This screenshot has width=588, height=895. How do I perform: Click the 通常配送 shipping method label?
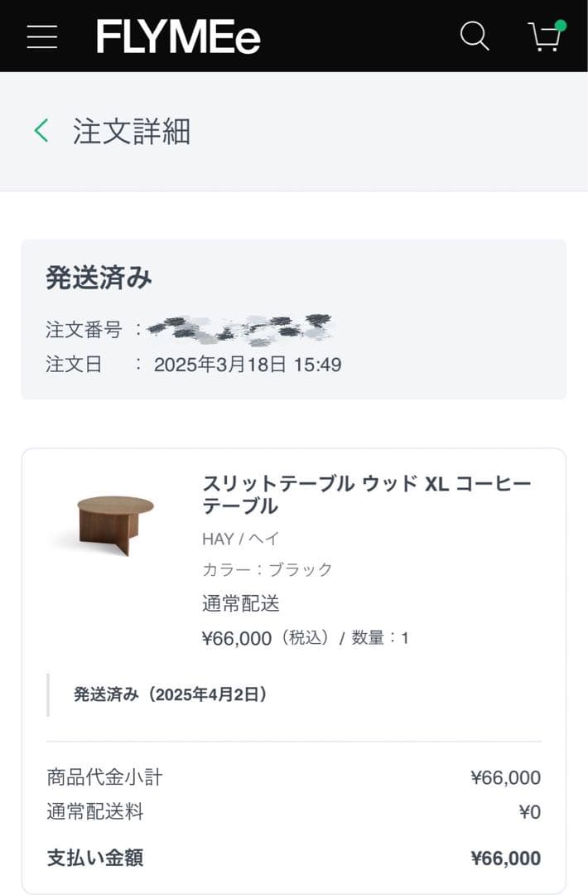point(239,604)
